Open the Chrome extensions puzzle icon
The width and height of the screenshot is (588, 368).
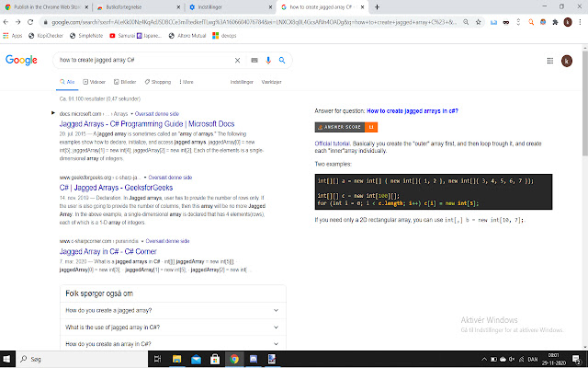(x=555, y=22)
